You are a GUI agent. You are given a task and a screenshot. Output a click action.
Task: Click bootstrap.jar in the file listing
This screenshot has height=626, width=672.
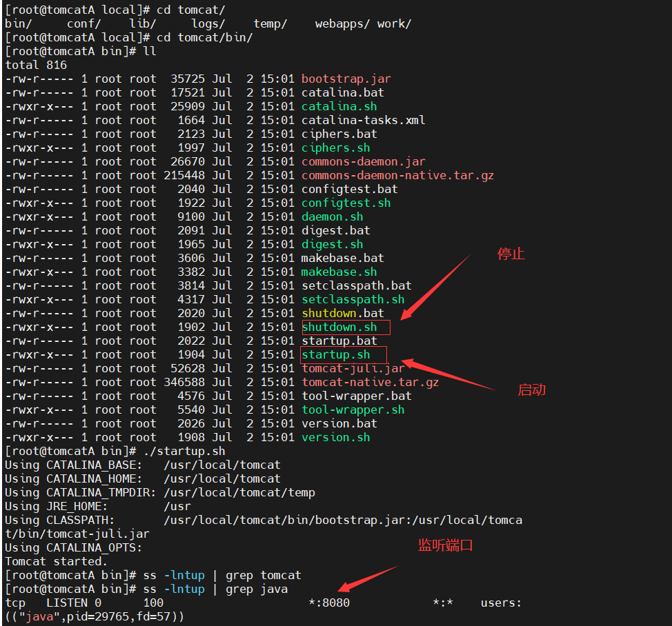[346, 79]
